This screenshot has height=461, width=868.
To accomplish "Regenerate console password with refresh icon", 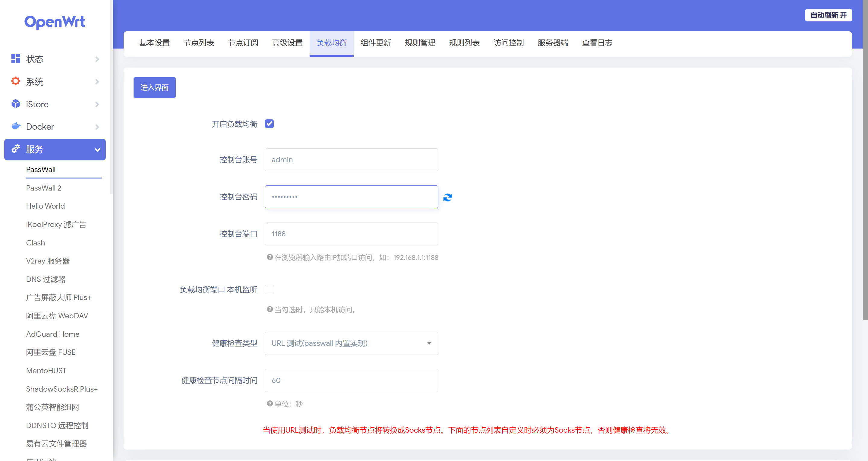I will [447, 197].
